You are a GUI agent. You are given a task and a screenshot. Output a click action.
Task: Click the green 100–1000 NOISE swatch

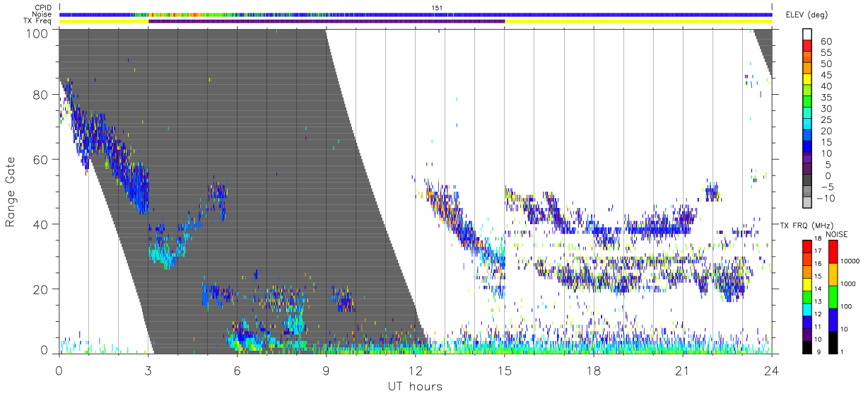[x=833, y=296]
